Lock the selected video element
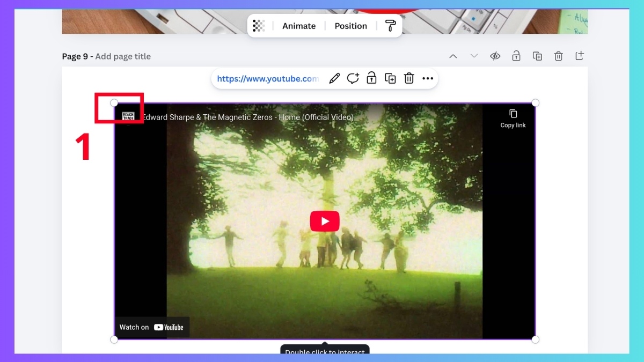 (371, 78)
